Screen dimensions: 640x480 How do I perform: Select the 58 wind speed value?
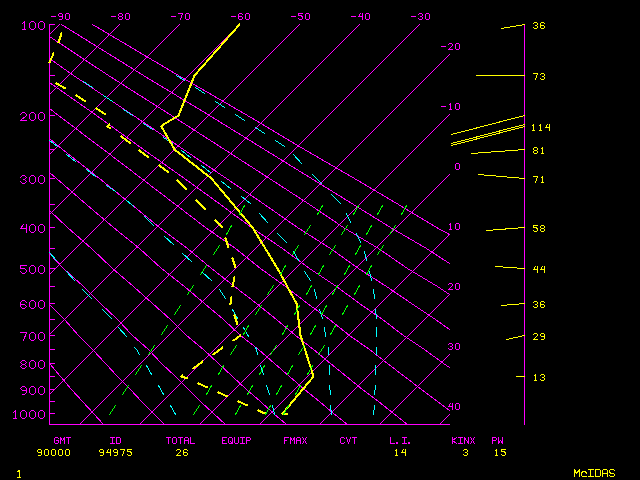point(538,229)
